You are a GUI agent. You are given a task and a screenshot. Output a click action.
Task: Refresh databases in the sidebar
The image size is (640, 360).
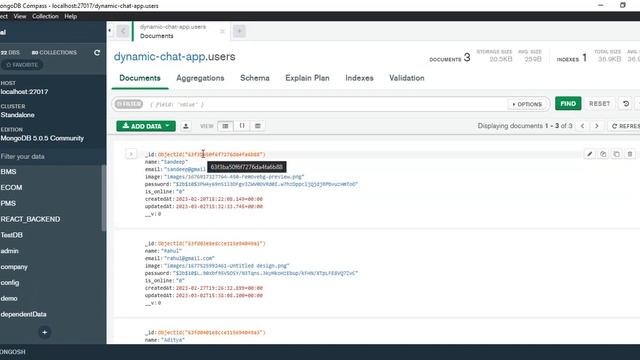tap(97, 53)
